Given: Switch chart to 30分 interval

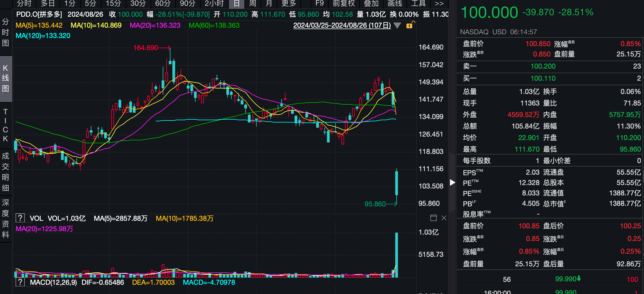Looking at the screenshot, I should coord(138,3).
